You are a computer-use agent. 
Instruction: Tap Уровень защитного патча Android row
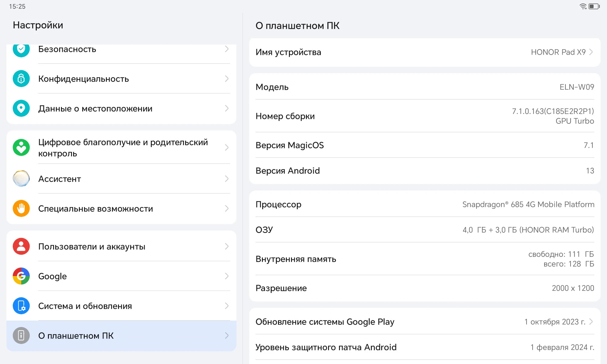click(x=425, y=347)
